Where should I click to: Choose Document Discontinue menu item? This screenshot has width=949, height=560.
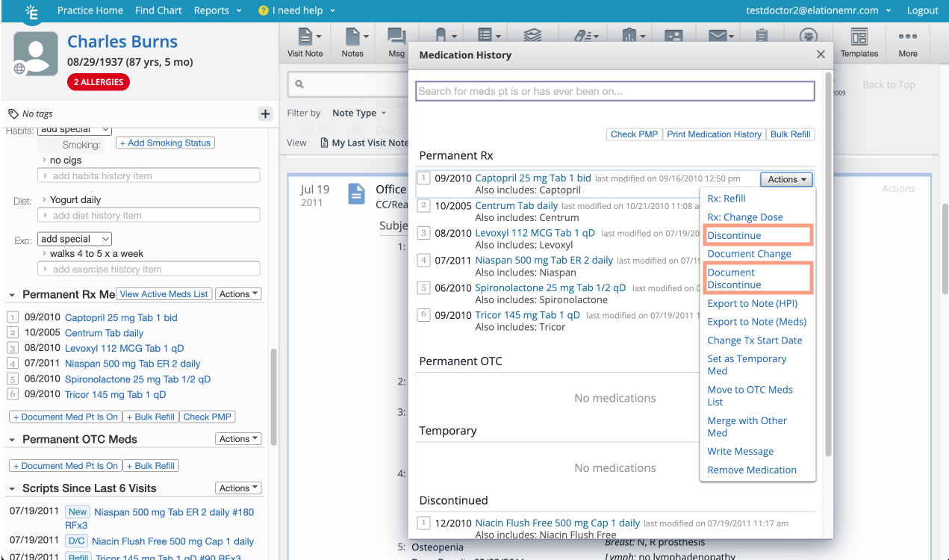click(735, 279)
